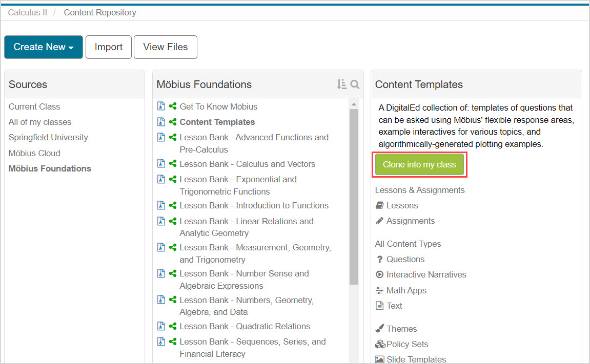Open the Create New dropdown
This screenshot has height=364, width=590.
[44, 47]
